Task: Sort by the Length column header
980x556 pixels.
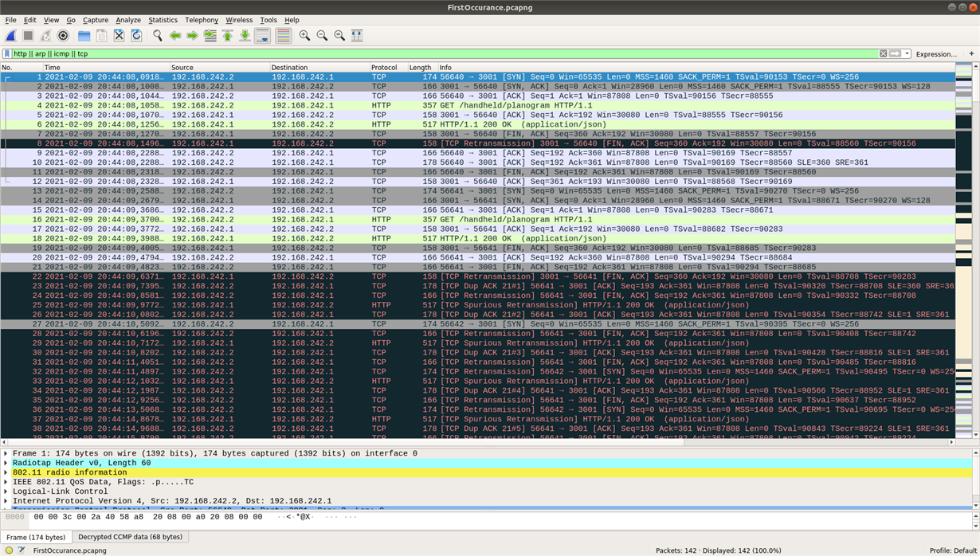Action: click(x=422, y=68)
